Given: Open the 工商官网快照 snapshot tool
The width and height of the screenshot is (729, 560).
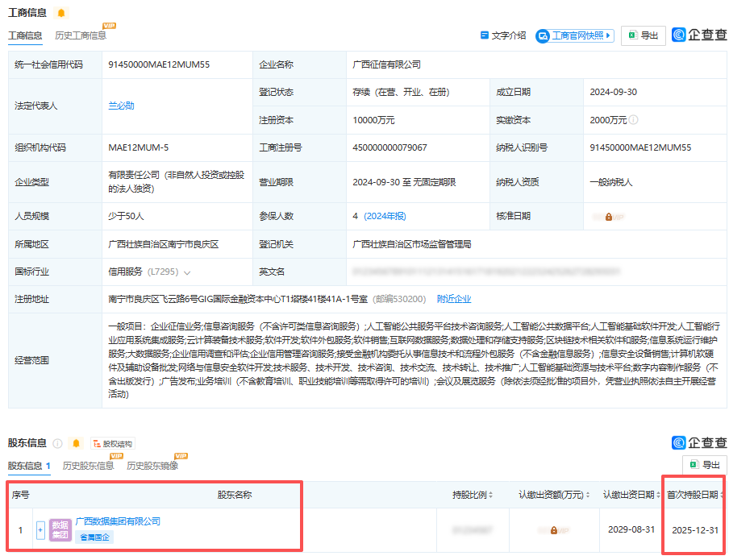Looking at the screenshot, I should pyautogui.click(x=574, y=34).
